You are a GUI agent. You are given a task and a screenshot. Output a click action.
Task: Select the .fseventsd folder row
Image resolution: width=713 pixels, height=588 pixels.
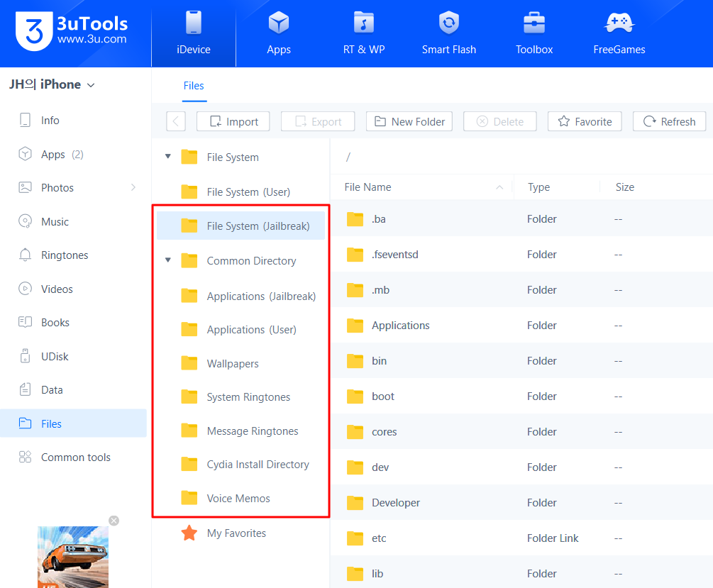click(x=521, y=254)
